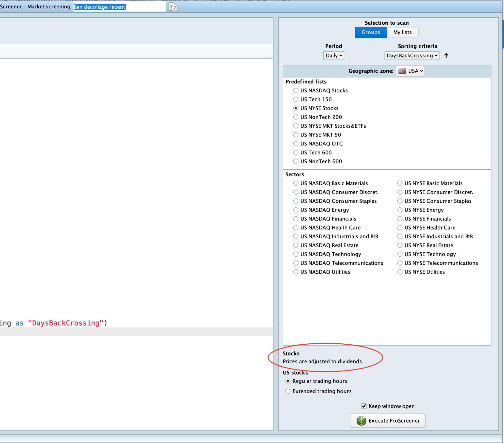The image size is (504, 443).
Task: Toggle the sorting order arrow icon
Action: (446, 56)
